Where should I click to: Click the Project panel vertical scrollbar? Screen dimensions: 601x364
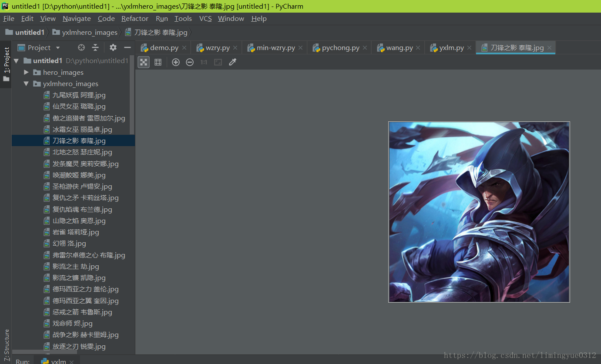132,94
